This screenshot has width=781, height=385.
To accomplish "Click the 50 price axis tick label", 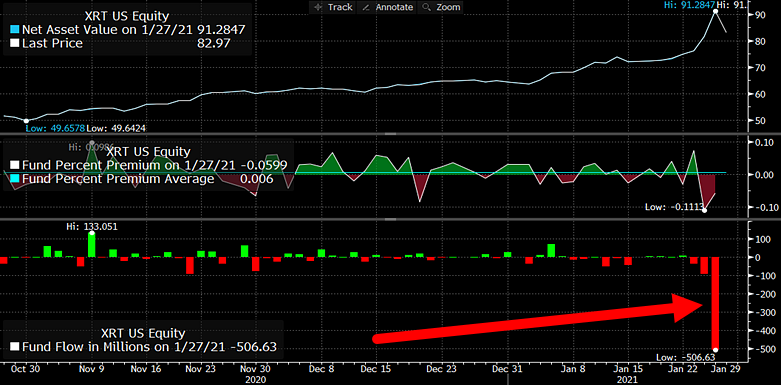I will pyautogui.click(x=759, y=121).
